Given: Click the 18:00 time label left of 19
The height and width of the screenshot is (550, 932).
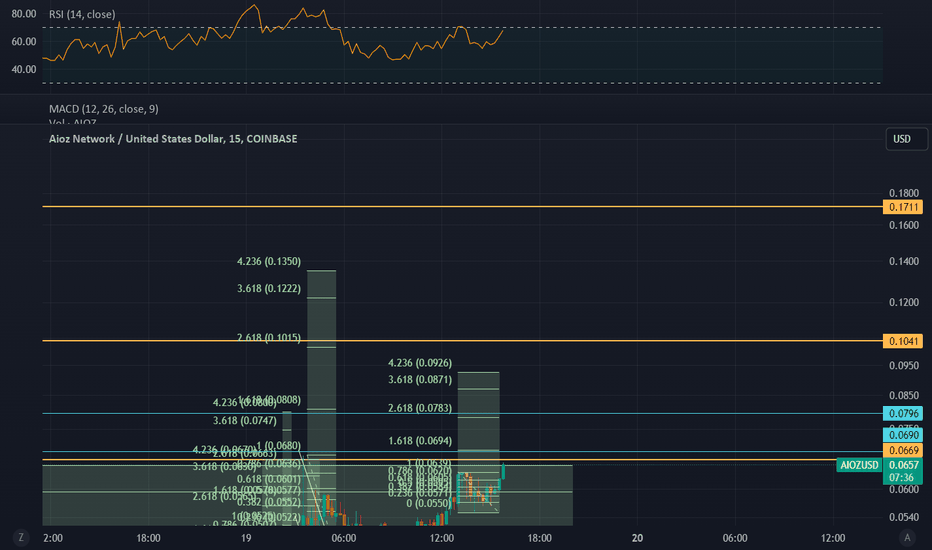Looking at the screenshot, I should click(148, 538).
